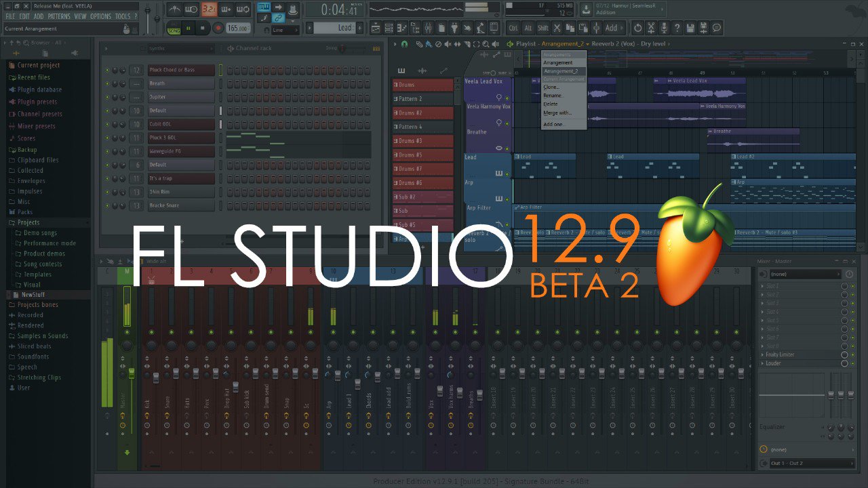Open the Out 1 - Out 2 output dropdown
This screenshot has height=488, width=868.
tap(812, 464)
